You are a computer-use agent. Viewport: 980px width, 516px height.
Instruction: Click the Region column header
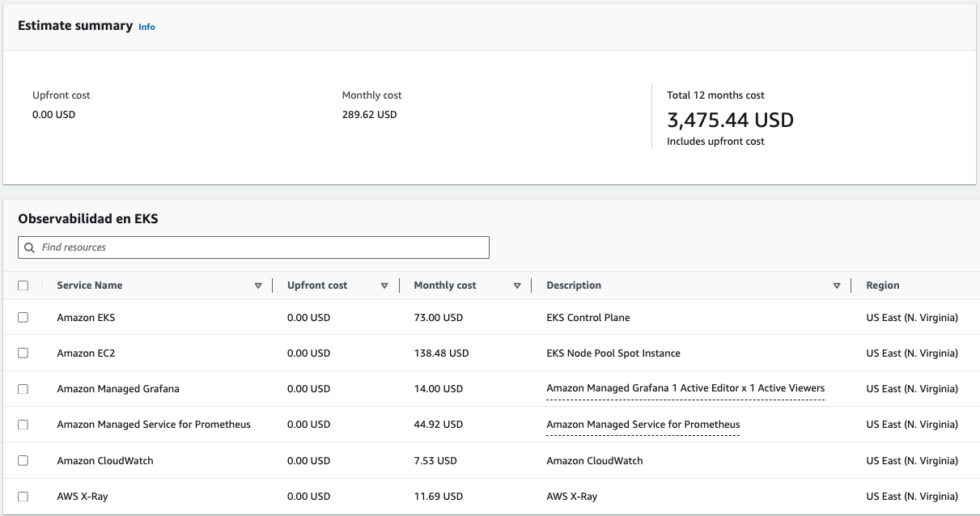pyautogui.click(x=883, y=285)
